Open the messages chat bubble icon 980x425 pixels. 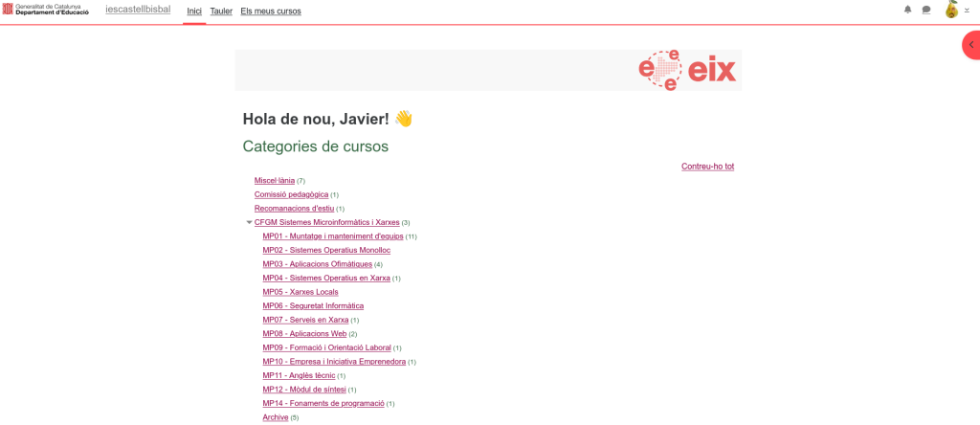point(925,10)
